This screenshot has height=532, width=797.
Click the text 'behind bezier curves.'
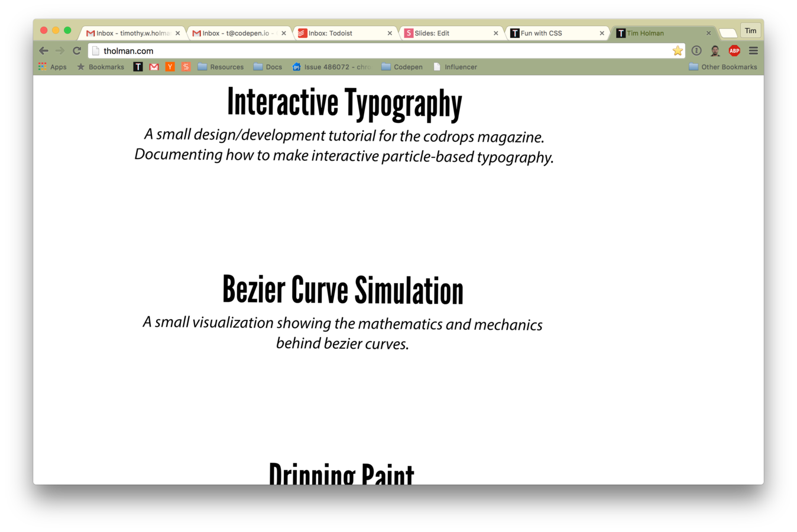pos(342,343)
